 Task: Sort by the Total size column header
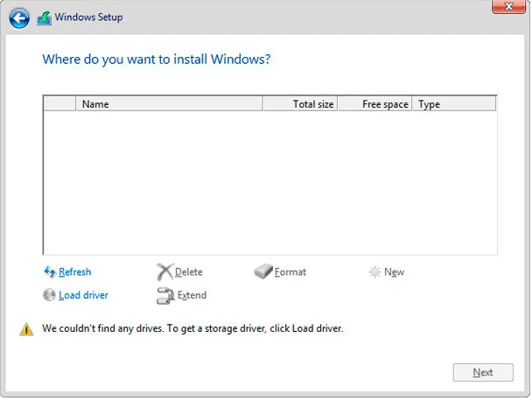coord(300,104)
